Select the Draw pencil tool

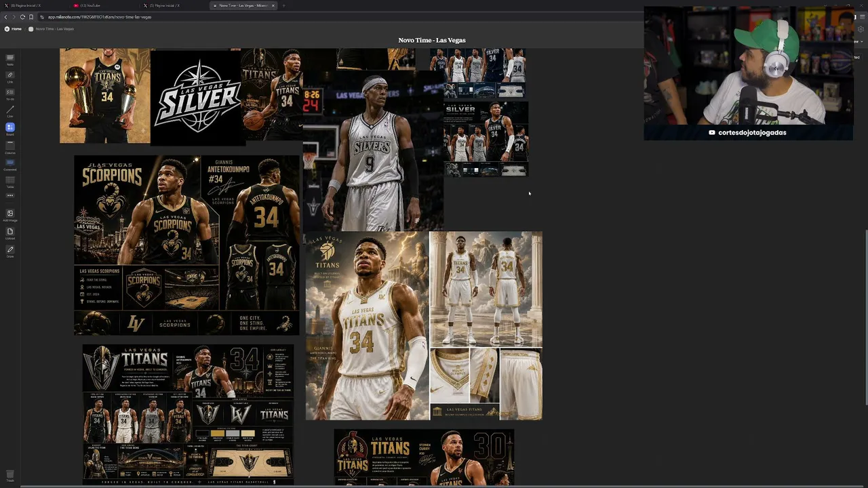[x=9, y=251]
